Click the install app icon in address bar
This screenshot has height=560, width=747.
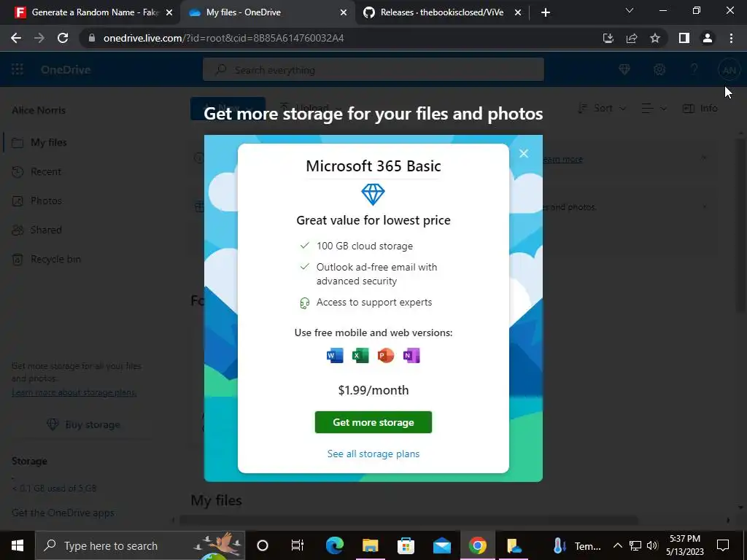click(608, 38)
